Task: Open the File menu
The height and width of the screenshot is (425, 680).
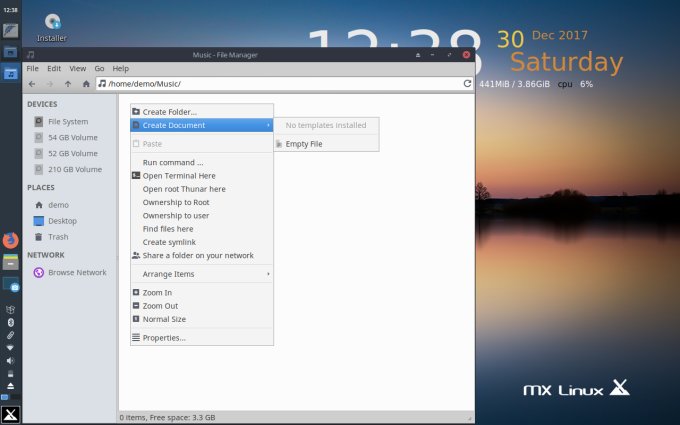Action: [32, 69]
